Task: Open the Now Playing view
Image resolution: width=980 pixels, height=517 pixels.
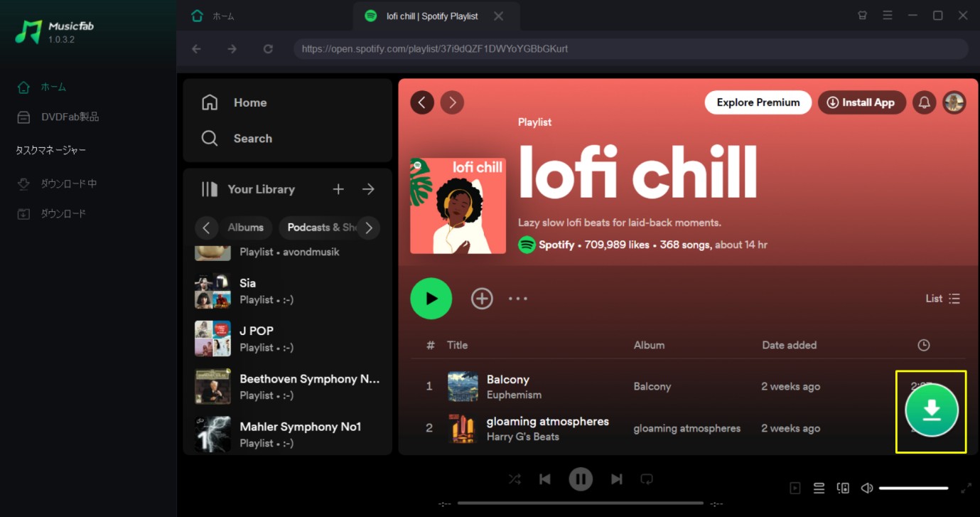Action: (795, 488)
